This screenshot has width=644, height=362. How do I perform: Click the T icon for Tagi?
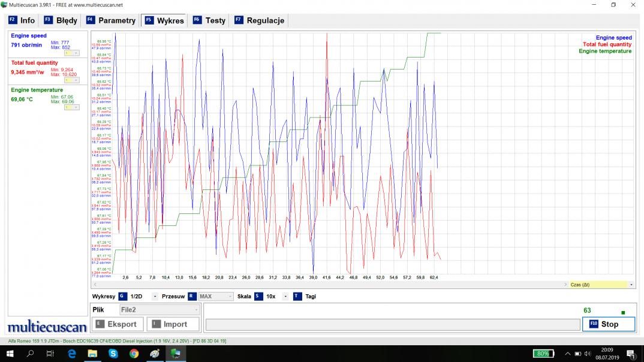[297, 297]
